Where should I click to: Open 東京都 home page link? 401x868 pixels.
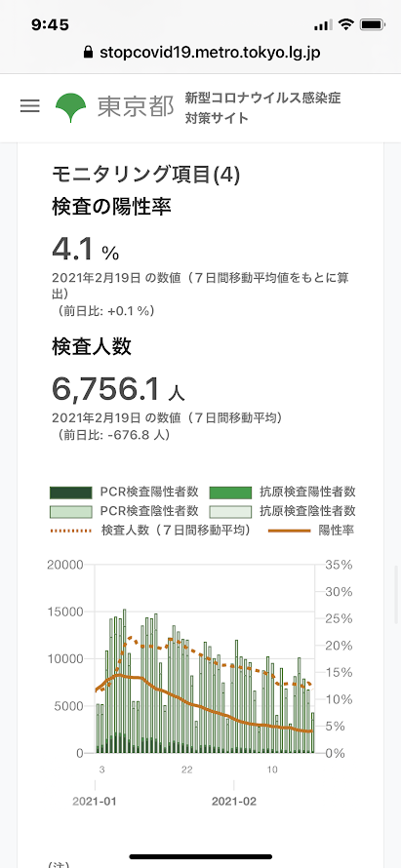tap(136, 106)
